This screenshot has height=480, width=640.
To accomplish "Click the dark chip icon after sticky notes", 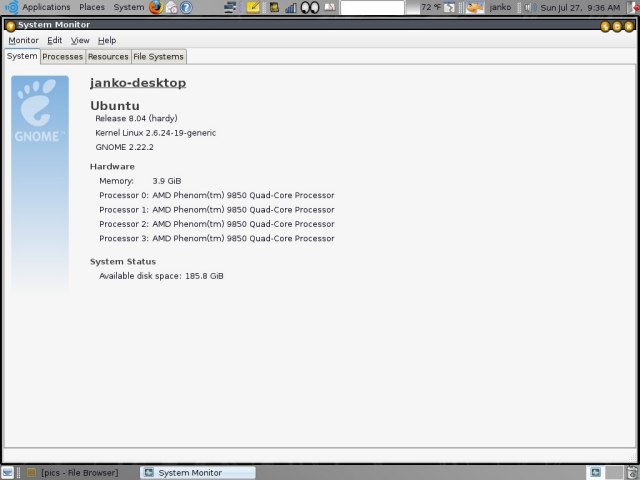I will (274, 7).
